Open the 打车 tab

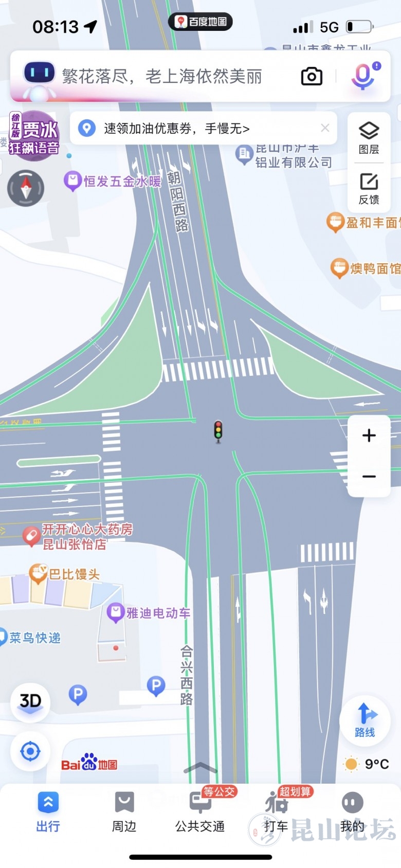(276, 811)
